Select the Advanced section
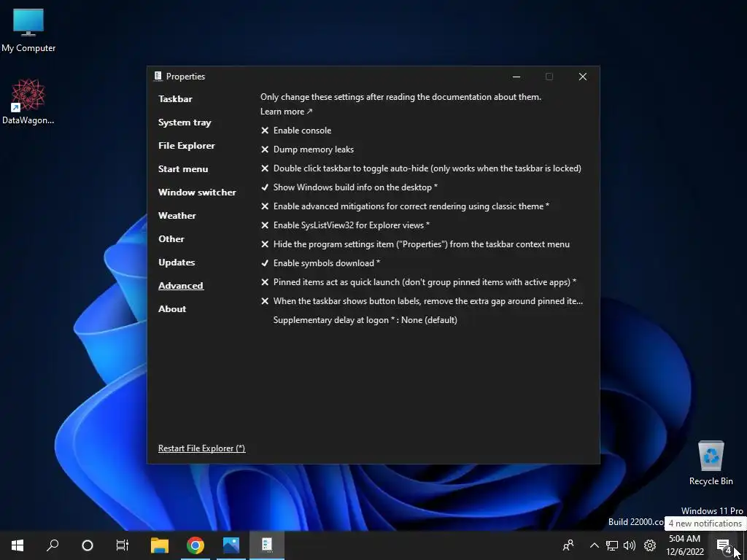The image size is (747, 560). (x=181, y=286)
